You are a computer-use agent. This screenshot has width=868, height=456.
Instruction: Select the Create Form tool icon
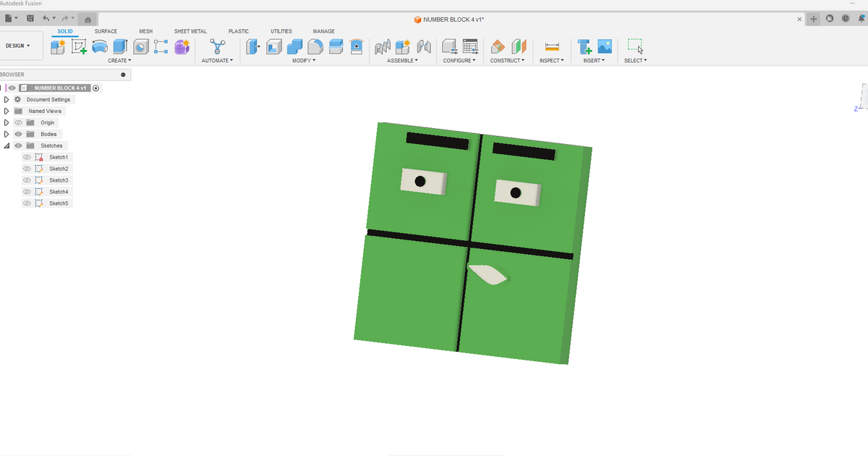tap(100, 47)
